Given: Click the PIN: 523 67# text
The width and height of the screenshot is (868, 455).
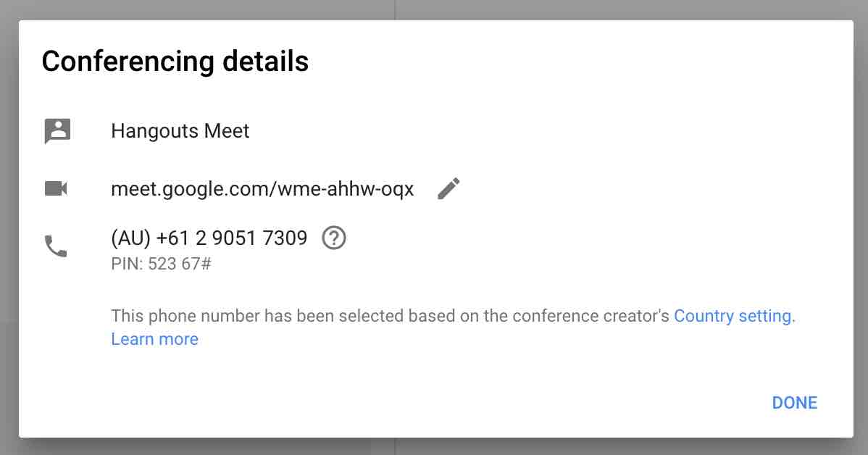Looking at the screenshot, I should 161,264.
